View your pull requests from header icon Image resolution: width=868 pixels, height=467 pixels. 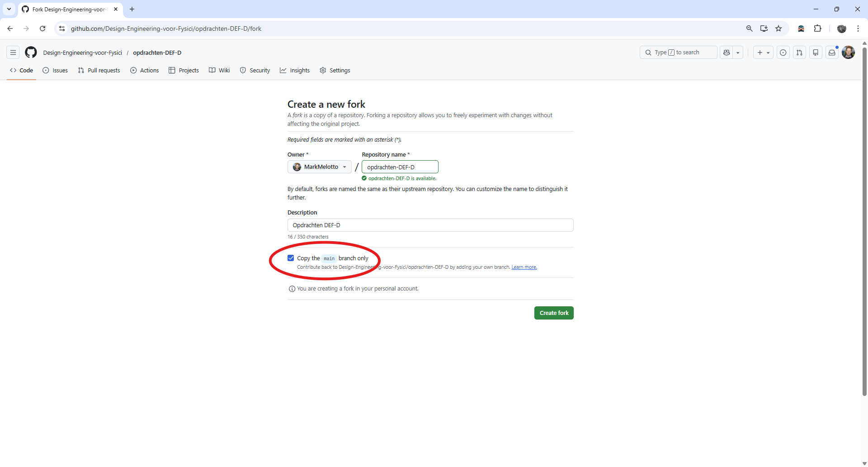click(799, 52)
